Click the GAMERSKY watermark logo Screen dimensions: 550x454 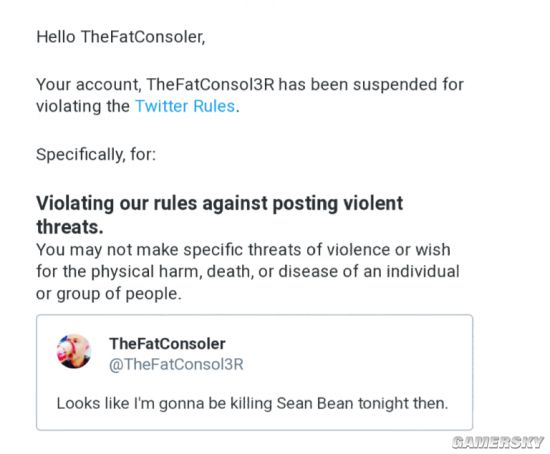point(498,442)
